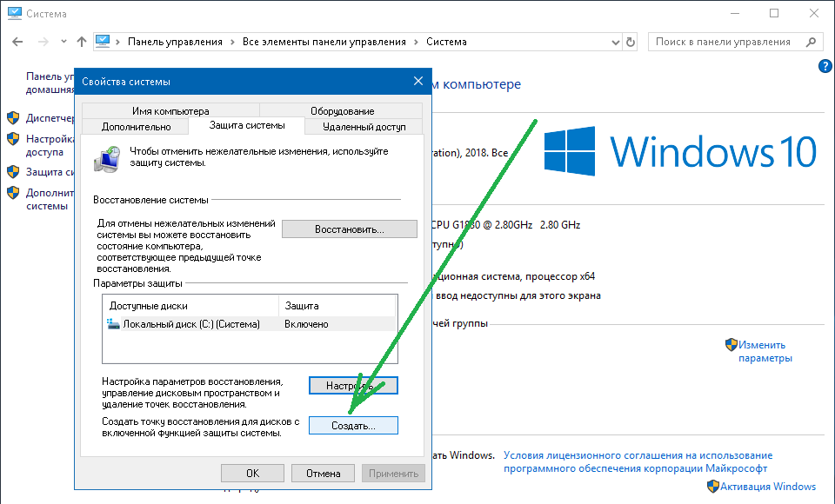The image size is (835, 504).
Task: Minimize the 'Система' window
Action: (735, 13)
